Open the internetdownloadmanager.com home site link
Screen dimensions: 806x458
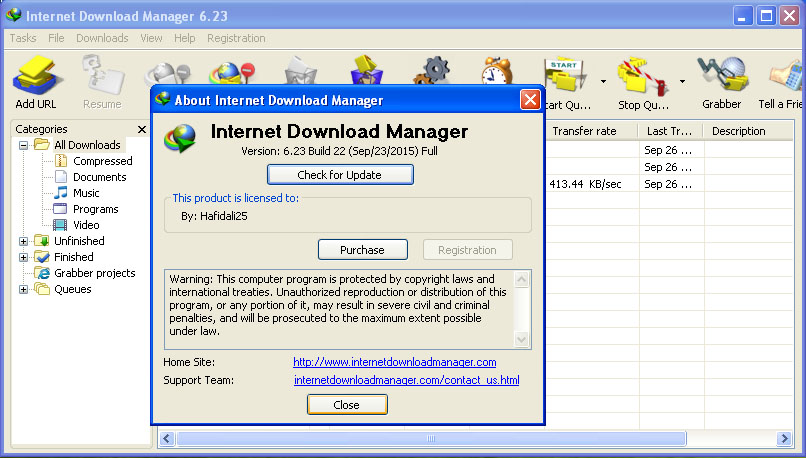395,362
